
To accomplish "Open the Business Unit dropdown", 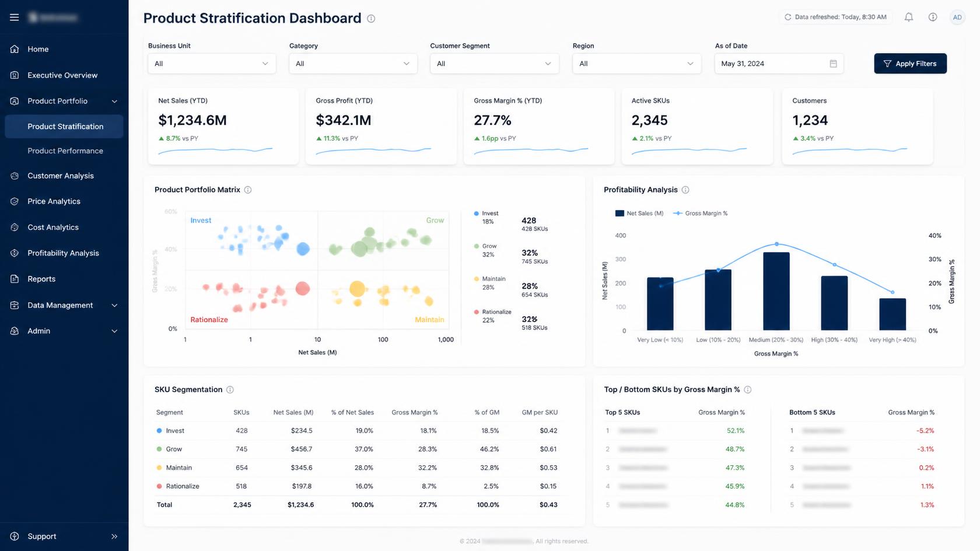I will click(212, 64).
